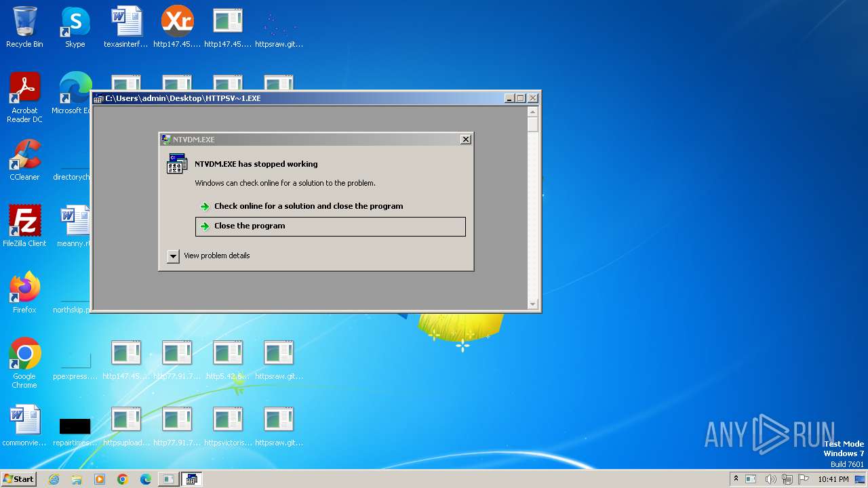
Task: Launch Chrome from the taskbar
Action: pyautogui.click(x=123, y=479)
